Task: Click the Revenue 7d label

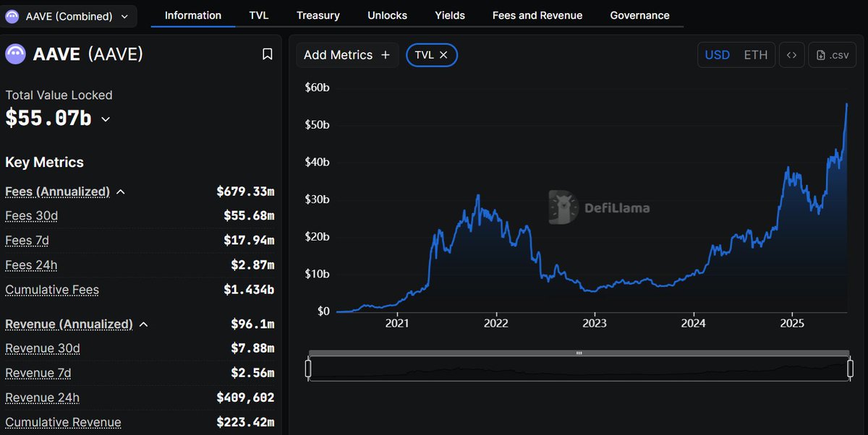Action: click(38, 373)
